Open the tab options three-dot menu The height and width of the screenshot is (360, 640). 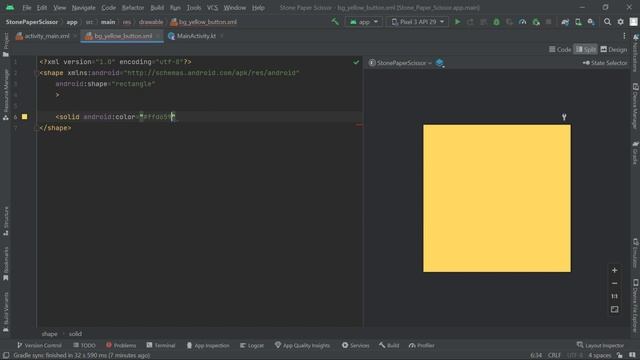point(624,36)
